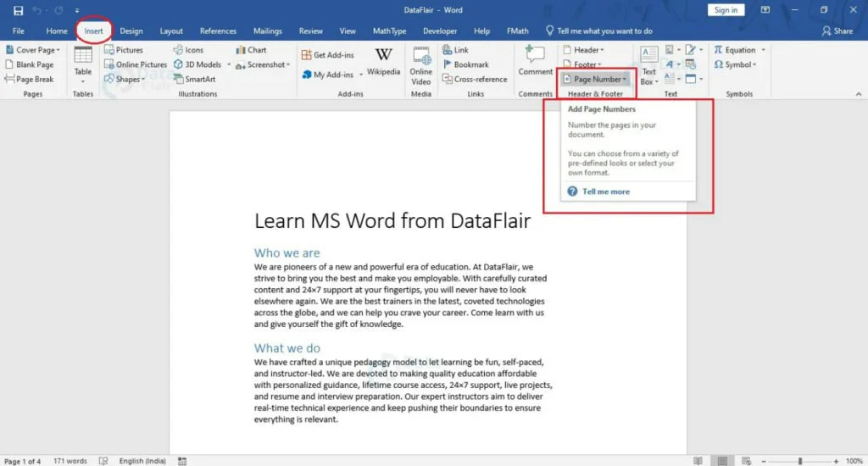This screenshot has width=868, height=466.
Task: Switch to Read Mode view
Action: 698,461
